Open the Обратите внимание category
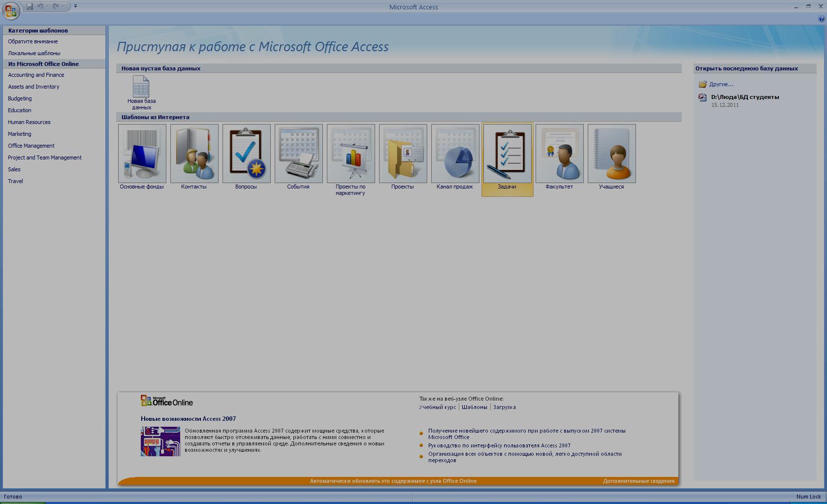 (33, 41)
